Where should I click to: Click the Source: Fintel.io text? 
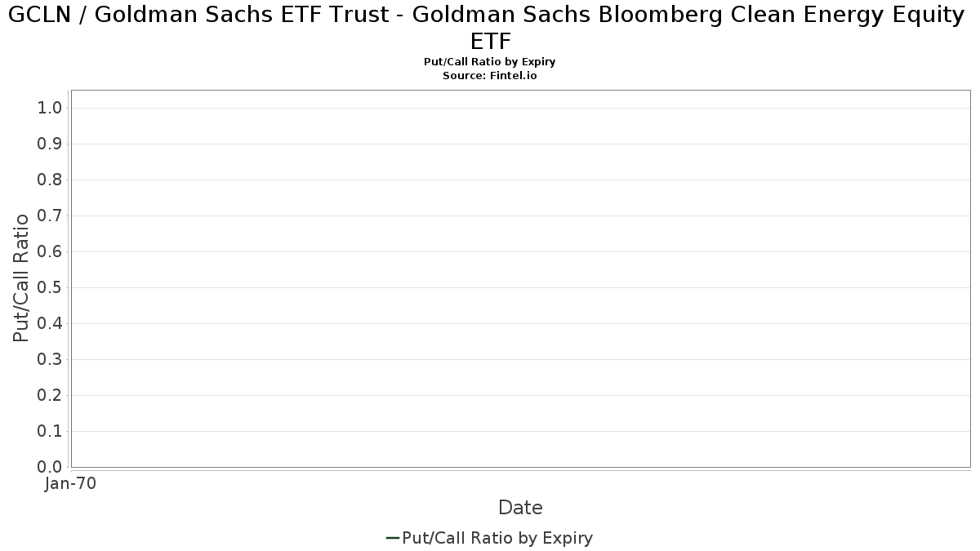[490, 75]
